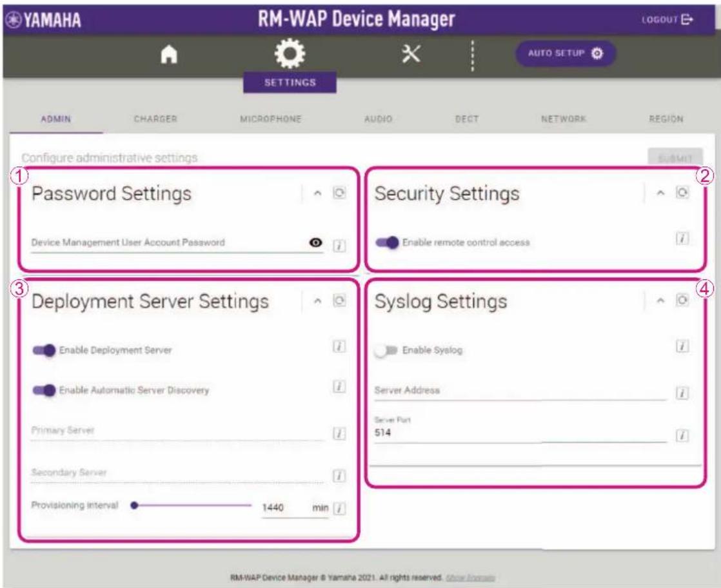This screenshot has height=588, width=721.
Task: Show info for Syslog Server Address
Action: point(682,393)
